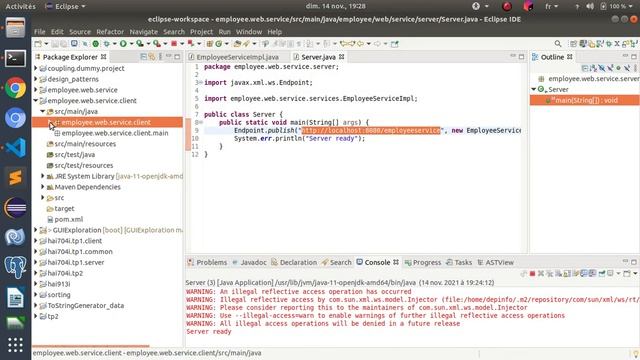Select main(String[]) method in Outline
Image resolution: width=640 pixels, height=360 pixels.
[584, 100]
